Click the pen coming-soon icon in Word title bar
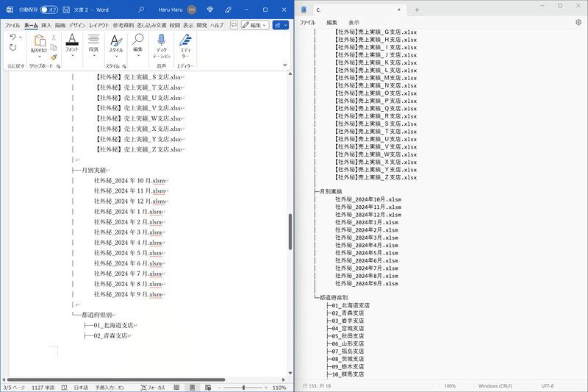The height and width of the screenshot is (392, 588). click(x=228, y=10)
